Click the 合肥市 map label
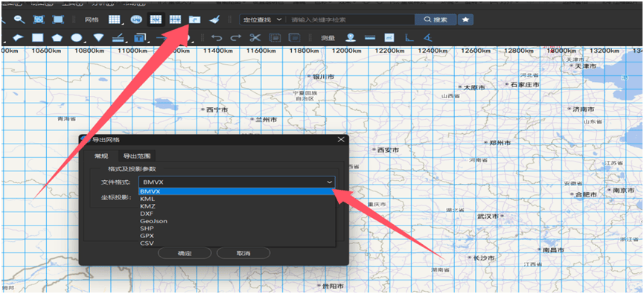The height and width of the screenshot is (294, 644). (586, 194)
